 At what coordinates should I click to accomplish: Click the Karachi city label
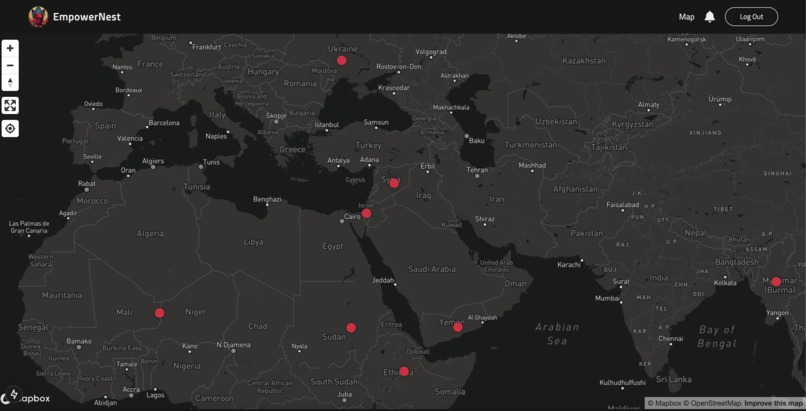569,265
